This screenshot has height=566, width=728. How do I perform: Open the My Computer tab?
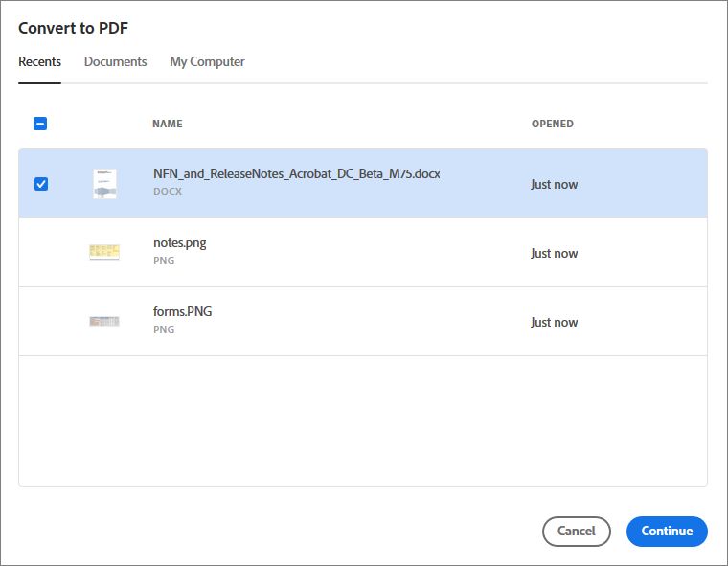coord(207,61)
